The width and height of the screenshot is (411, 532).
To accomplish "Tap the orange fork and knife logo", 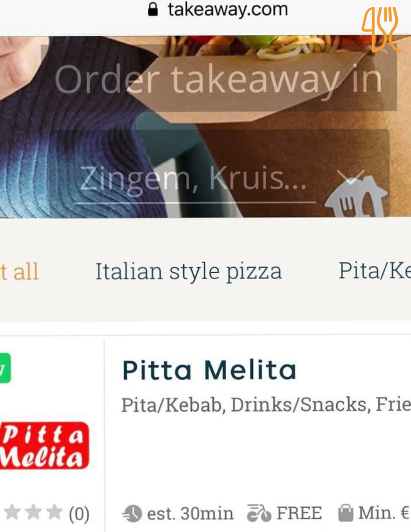I will [x=381, y=30].
